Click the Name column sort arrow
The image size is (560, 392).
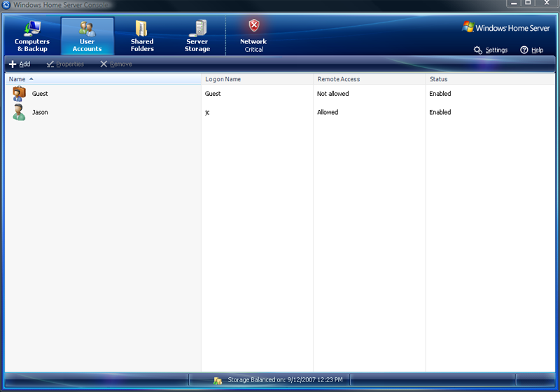pos(31,79)
